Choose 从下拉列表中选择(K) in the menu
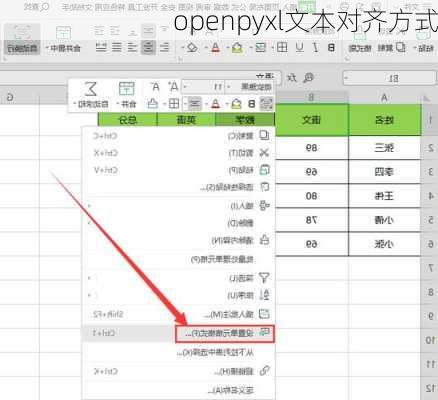 (x=178, y=352)
